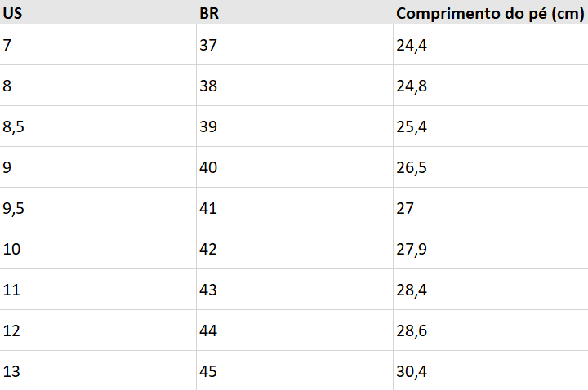This screenshot has width=588, height=390.
Task: Select the US size 13 cell
Action: [11, 371]
